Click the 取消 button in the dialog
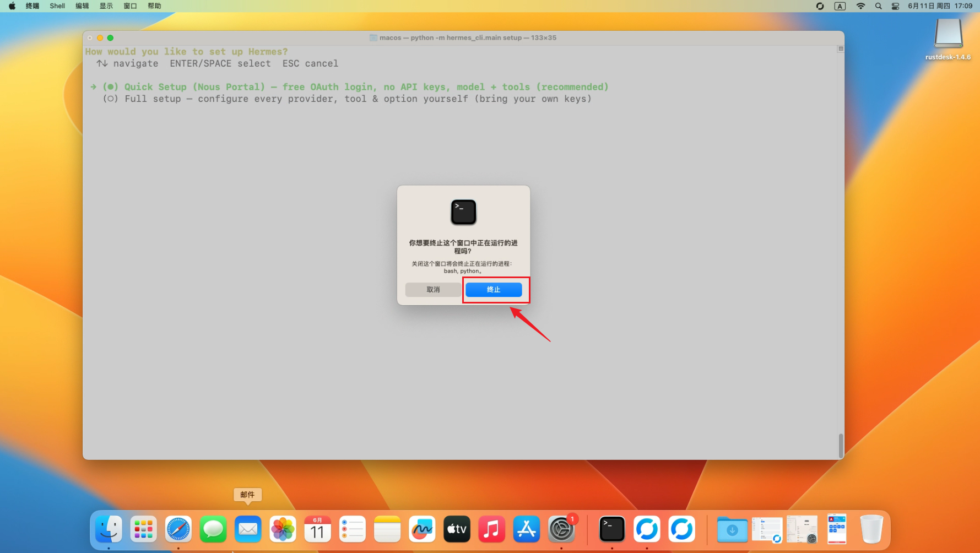This screenshot has width=980, height=553. [433, 290]
